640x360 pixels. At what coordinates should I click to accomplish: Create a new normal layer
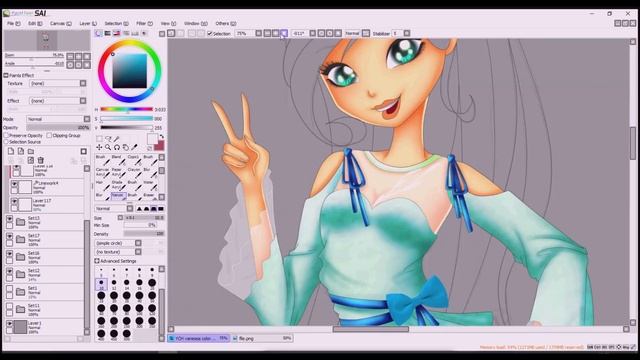(x=11, y=151)
